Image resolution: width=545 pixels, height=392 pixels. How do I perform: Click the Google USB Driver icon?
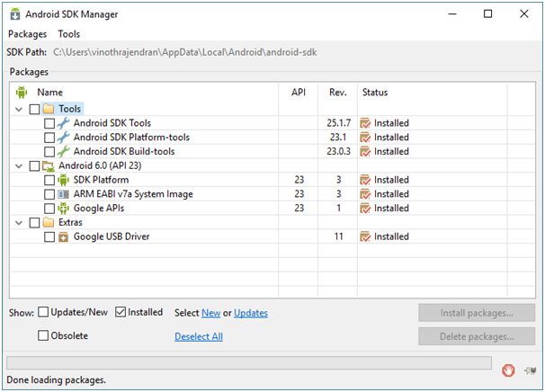(63, 236)
